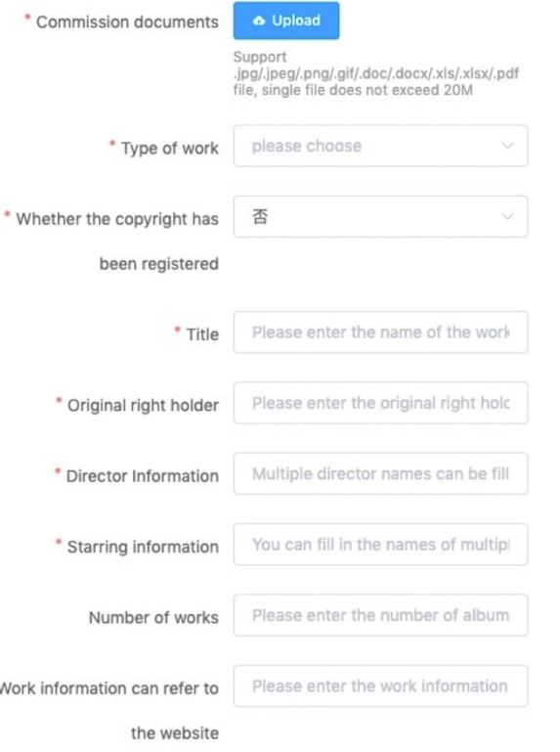Click the Director Information label
Screen dimensions: 560x752
tap(143, 476)
